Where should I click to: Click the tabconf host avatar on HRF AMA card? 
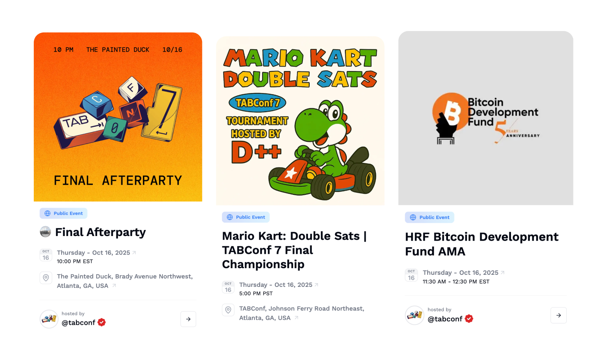click(415, 315)
